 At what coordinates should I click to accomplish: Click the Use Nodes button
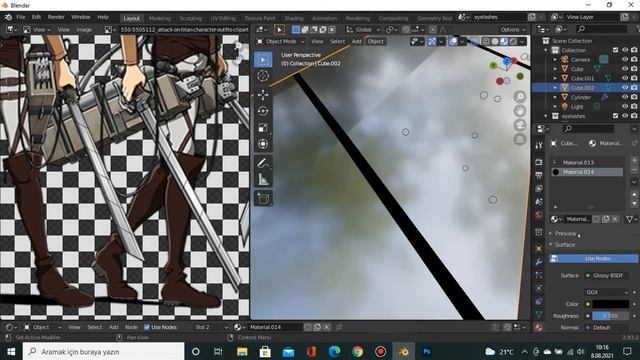pyautogui.click(x=593, y=258)
